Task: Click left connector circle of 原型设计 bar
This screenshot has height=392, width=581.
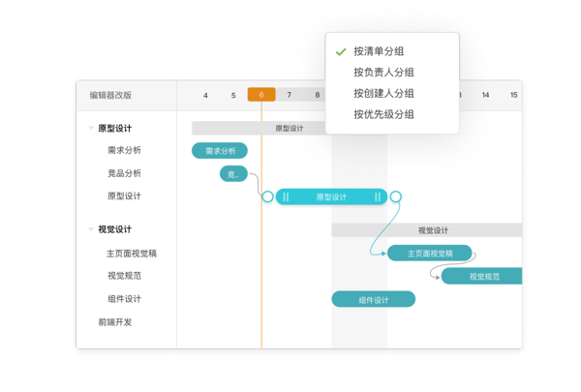Action: pyautogui.click(x=267, y=196)
